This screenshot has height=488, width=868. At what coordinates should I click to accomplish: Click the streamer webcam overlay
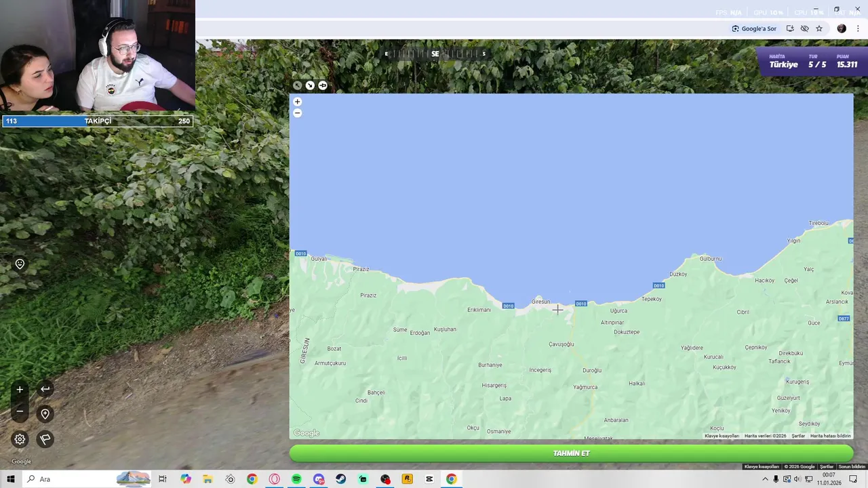pyautogui.click(x=98, y=56)
